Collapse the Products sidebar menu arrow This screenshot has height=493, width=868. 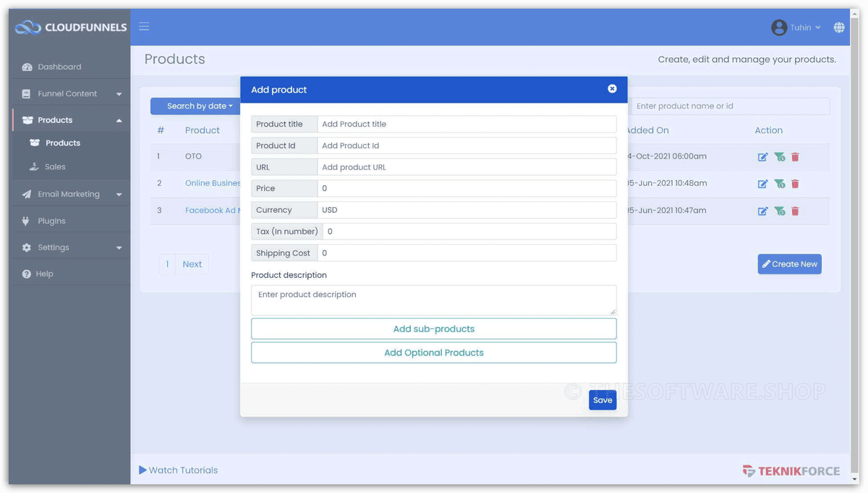(x=119, y=120)
